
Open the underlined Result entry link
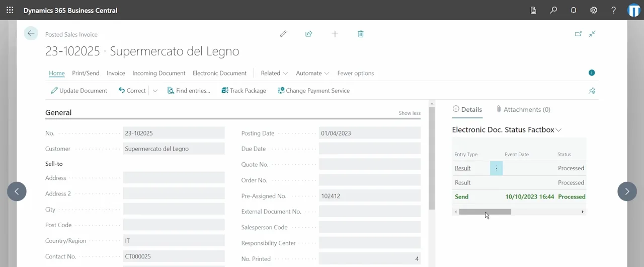(x=463, y=168)
